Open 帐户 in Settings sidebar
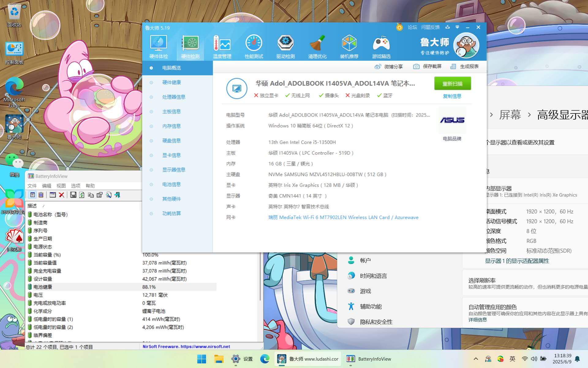The image size is (588, 368). pos(365,260)
